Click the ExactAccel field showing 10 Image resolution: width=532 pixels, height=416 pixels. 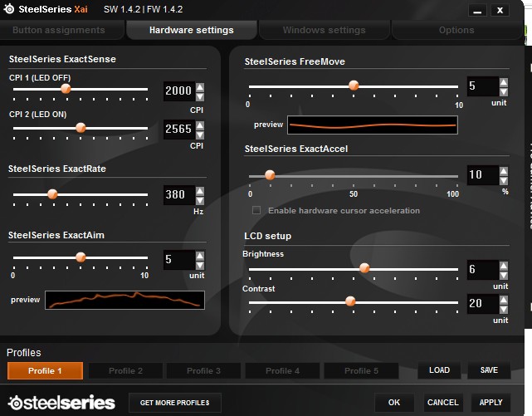[x=483, y=175]
